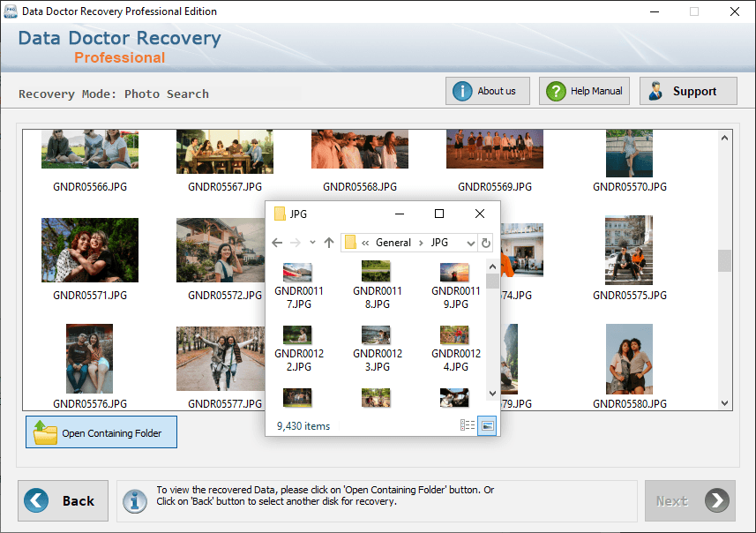Click scroll down arrow of main photo list

pos(724,402)
